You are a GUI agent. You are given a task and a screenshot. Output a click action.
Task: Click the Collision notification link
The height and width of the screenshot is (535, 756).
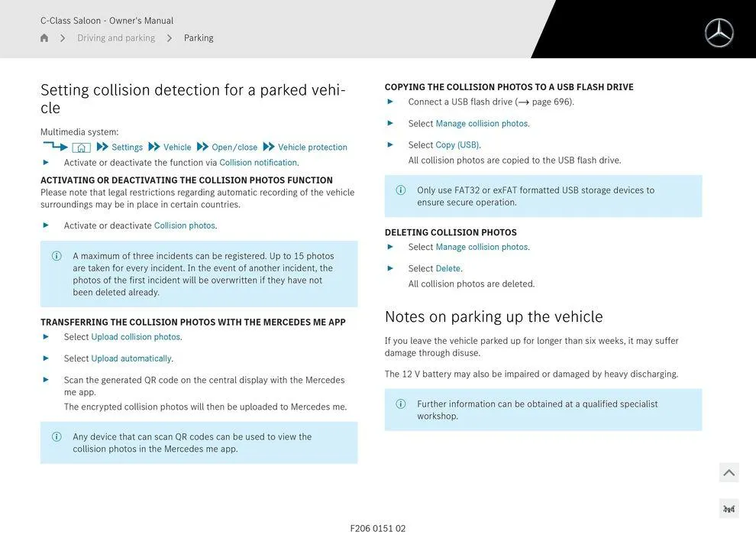pos(258,163)
